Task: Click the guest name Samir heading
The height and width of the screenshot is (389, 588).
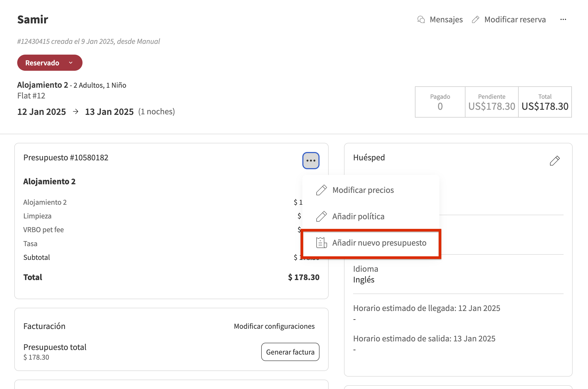Action: tap(33, 19)
